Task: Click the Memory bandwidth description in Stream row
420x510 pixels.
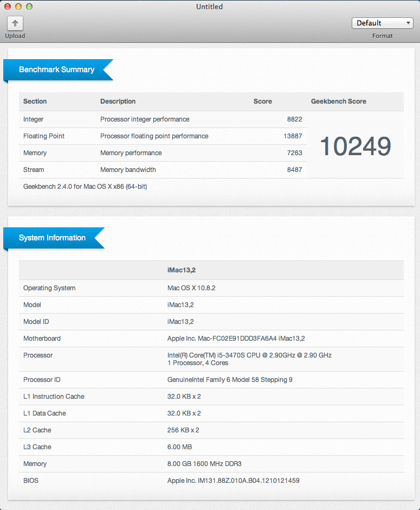Action: tap(128, 170)
